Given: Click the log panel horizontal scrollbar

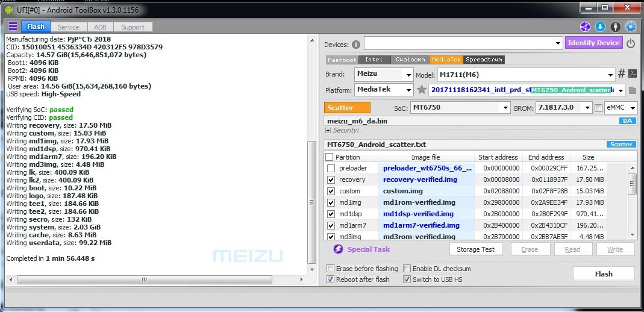Looking at the screenshot, I should point(144,279).
